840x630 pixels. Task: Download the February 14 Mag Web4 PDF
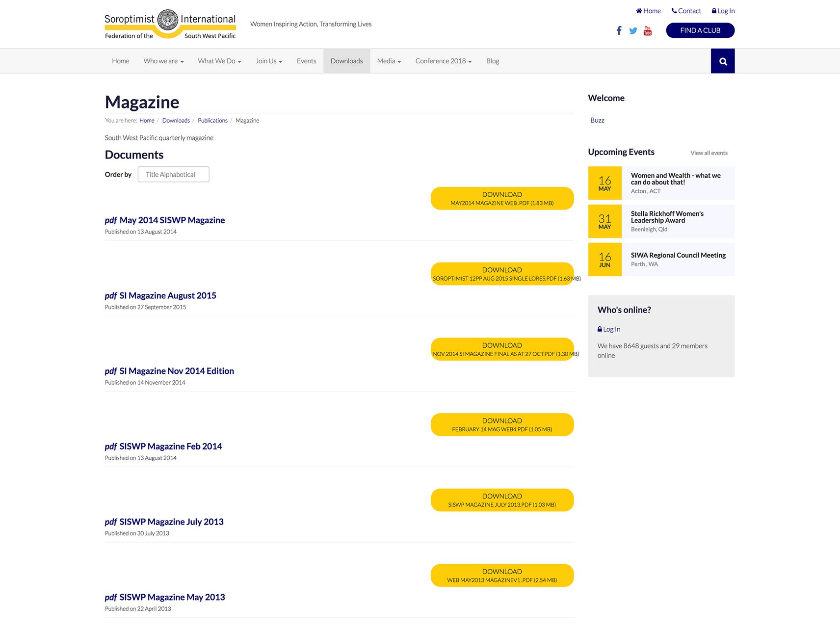pos(502,425)
